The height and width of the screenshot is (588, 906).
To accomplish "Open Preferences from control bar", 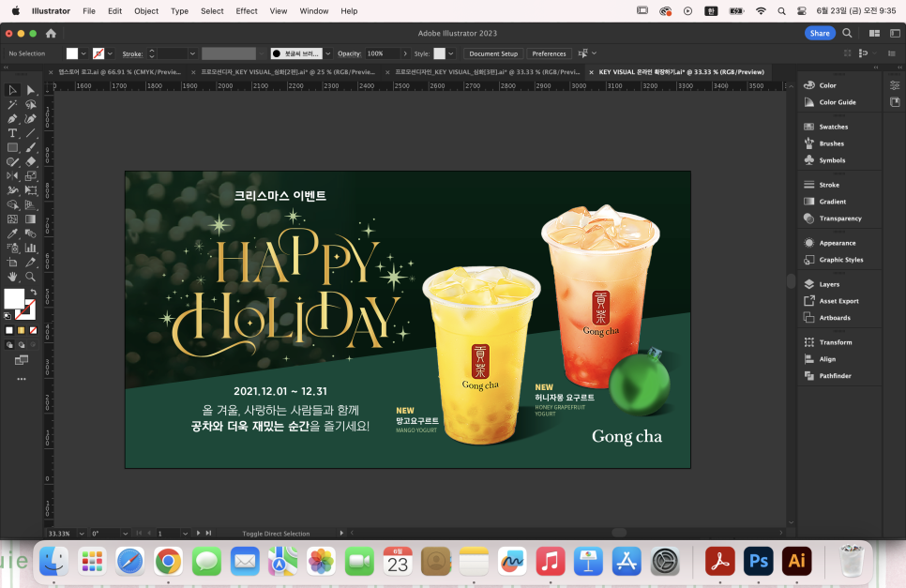I will [x=549, y=53].
